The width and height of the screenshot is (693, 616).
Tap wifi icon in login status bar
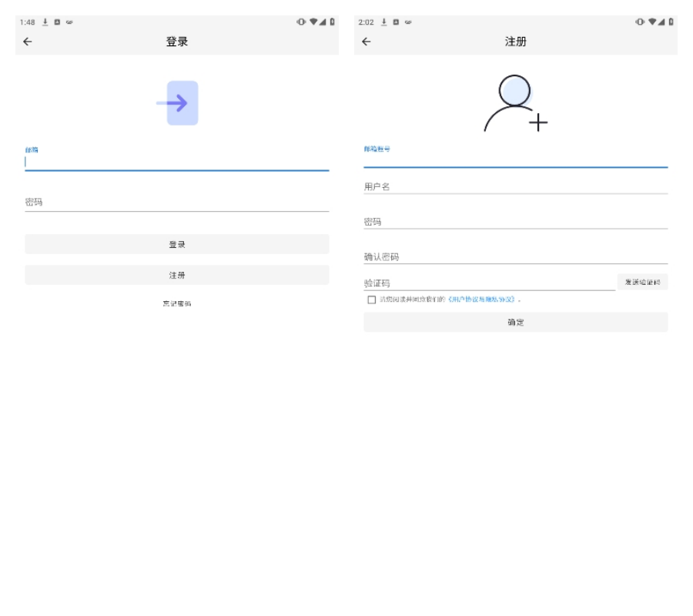(313, 22)
